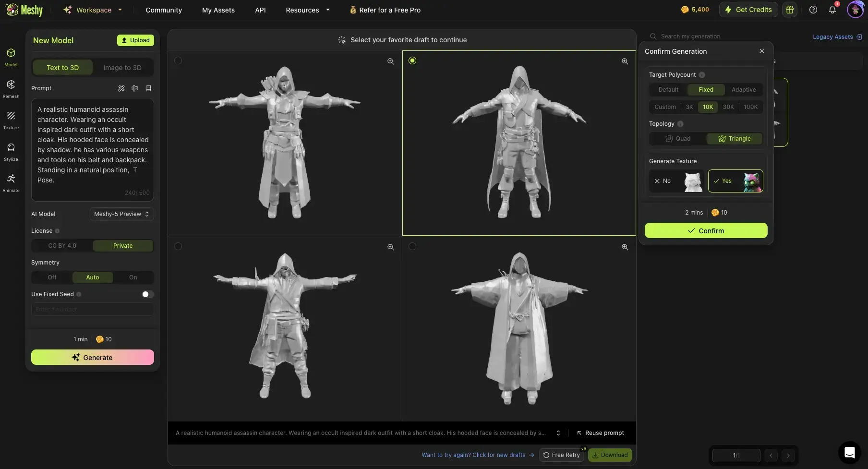Click the seed number input field

coord(93,309)
